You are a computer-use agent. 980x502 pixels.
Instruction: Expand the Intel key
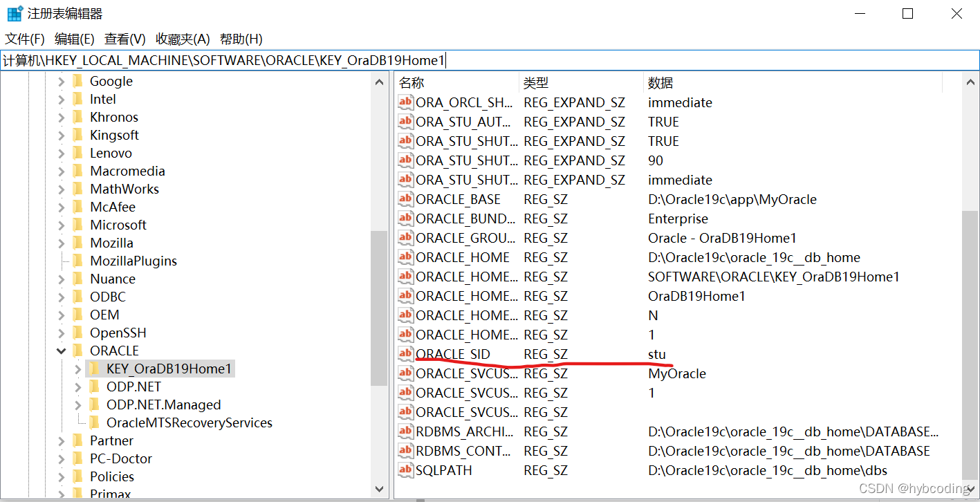coord(61,100)
